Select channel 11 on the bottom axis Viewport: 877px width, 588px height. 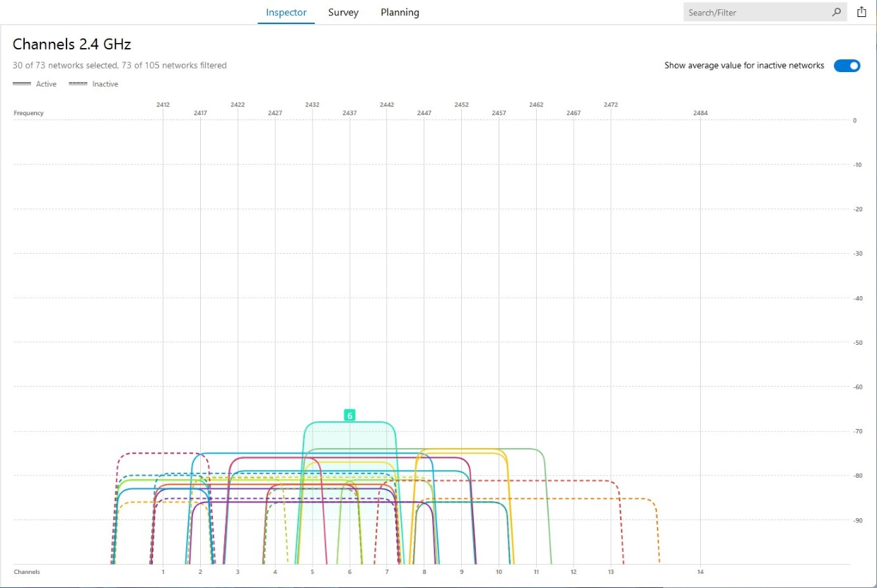(x=536, y=572)
